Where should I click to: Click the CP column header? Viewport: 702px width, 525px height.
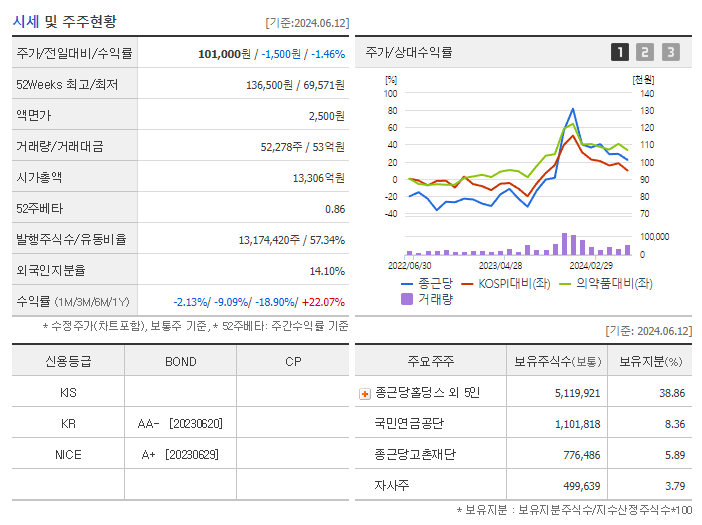click(293, 361)
